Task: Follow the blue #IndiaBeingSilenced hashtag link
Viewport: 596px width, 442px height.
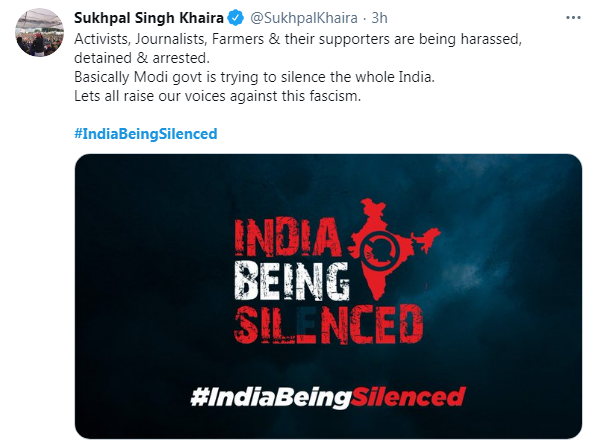Action: tap(146, 134)
